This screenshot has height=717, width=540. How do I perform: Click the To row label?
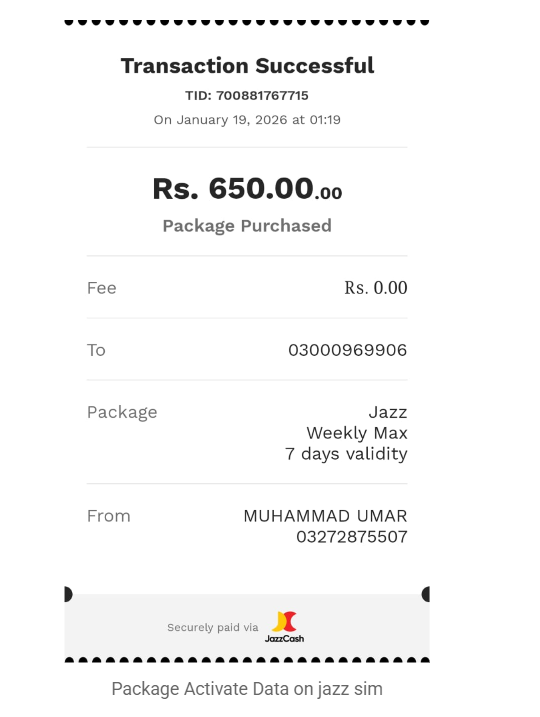(96, 350)
